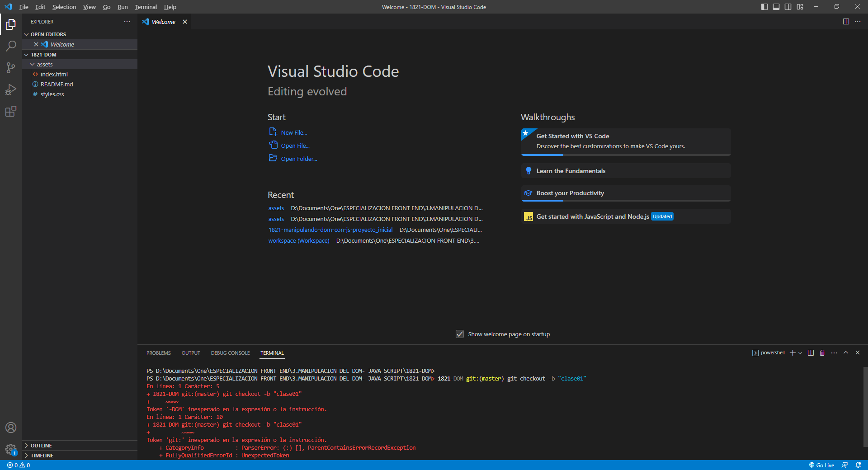
Task: Switch to the Problems panel tab
Action: pyautogui.click(x=159, y=353)
